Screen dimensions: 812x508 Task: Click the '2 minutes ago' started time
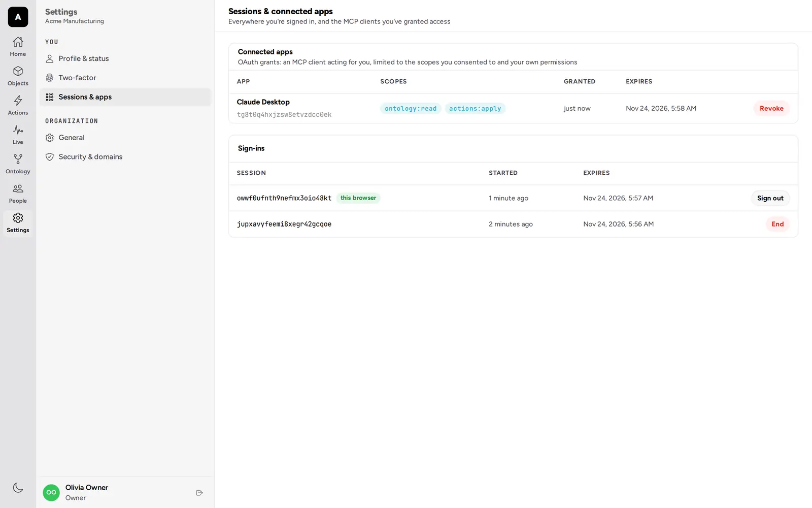511,224
